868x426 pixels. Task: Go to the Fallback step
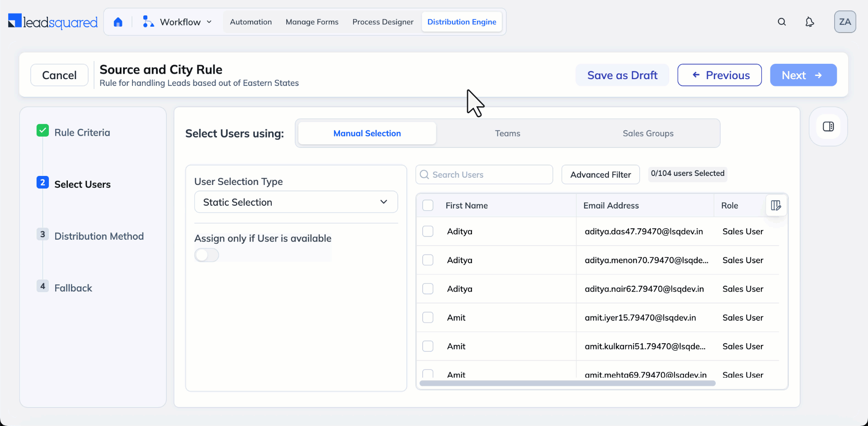73,288
